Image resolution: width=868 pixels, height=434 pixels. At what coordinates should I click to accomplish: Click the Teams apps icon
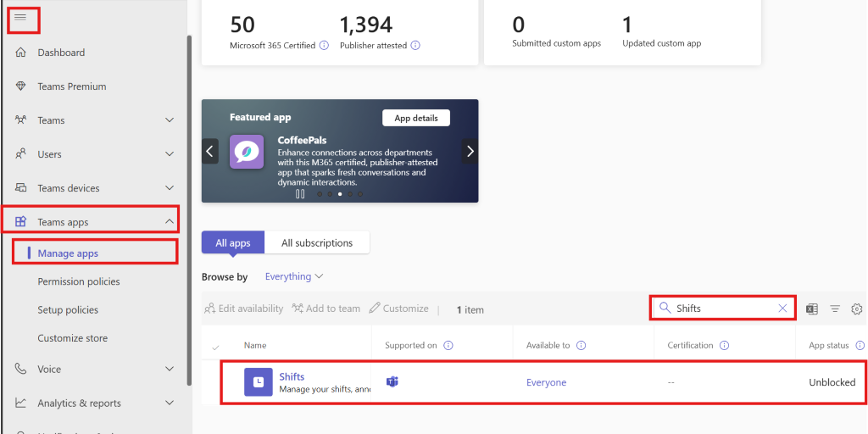coord(20,222)
